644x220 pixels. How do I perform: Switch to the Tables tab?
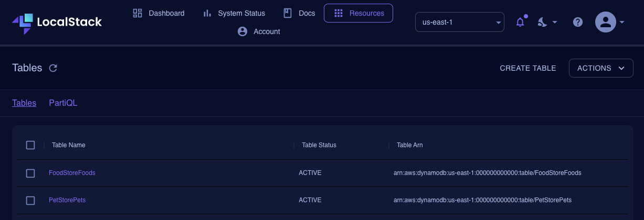point(24,103)
